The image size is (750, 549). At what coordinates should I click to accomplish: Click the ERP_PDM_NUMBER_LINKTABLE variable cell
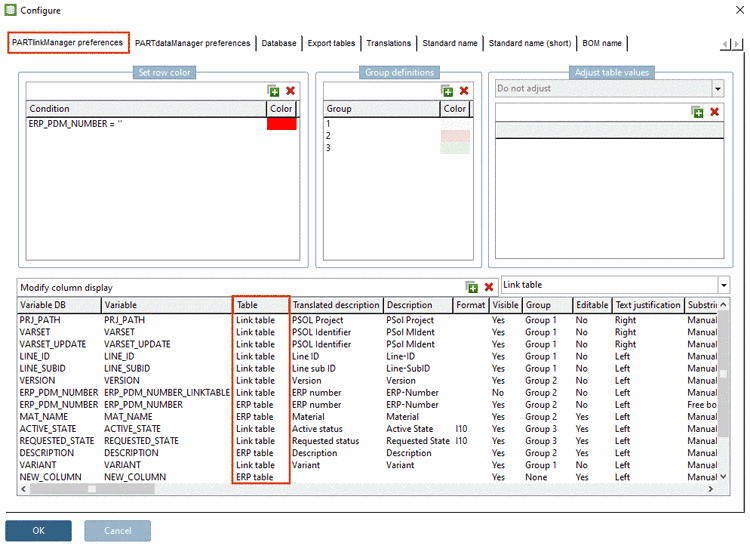pyautogui.click(x=167, y=393)
